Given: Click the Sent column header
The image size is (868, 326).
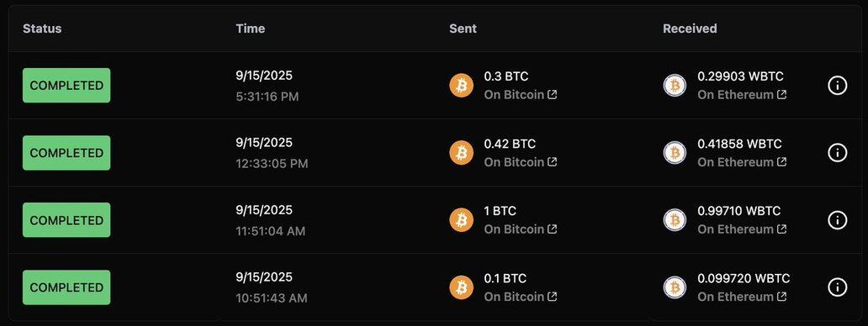Looking at the screenshot, I should pos(463,29).
